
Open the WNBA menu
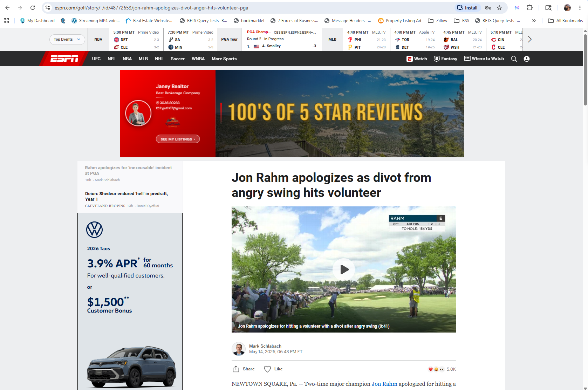pos(198,59)
